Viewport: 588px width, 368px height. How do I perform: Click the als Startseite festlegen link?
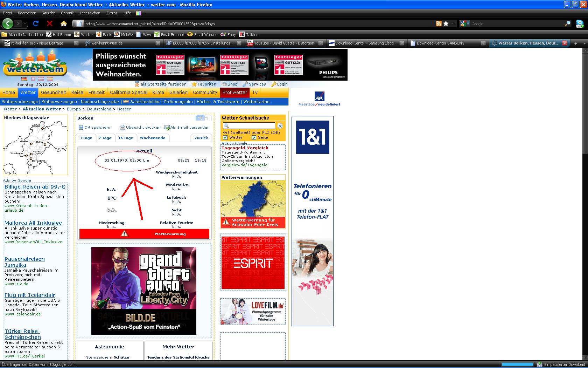coord(163,84)
